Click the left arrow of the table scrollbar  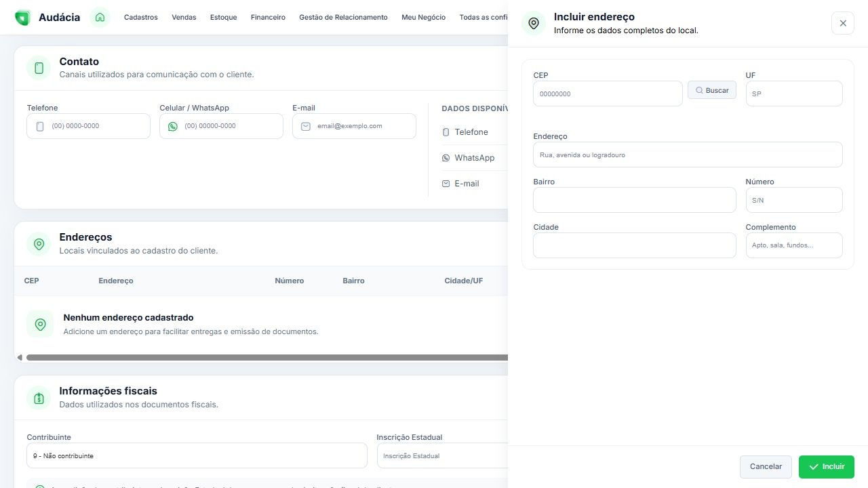[x=20, y=357]
